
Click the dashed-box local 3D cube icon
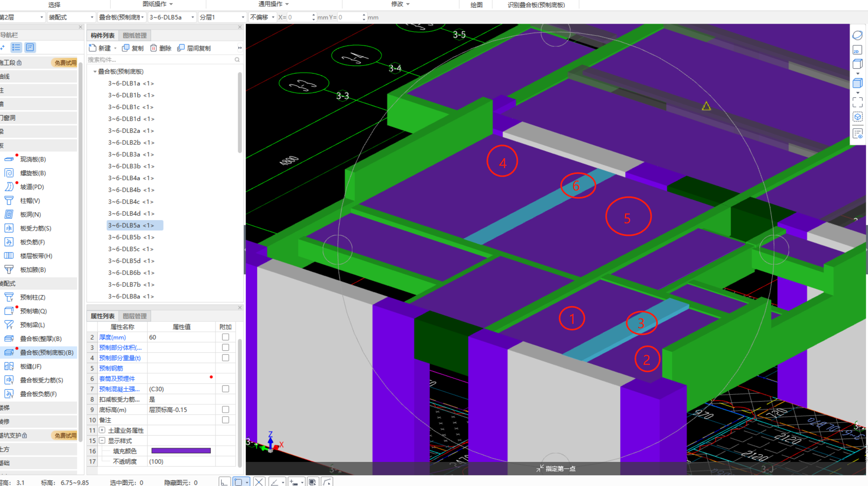click(857, 117)
